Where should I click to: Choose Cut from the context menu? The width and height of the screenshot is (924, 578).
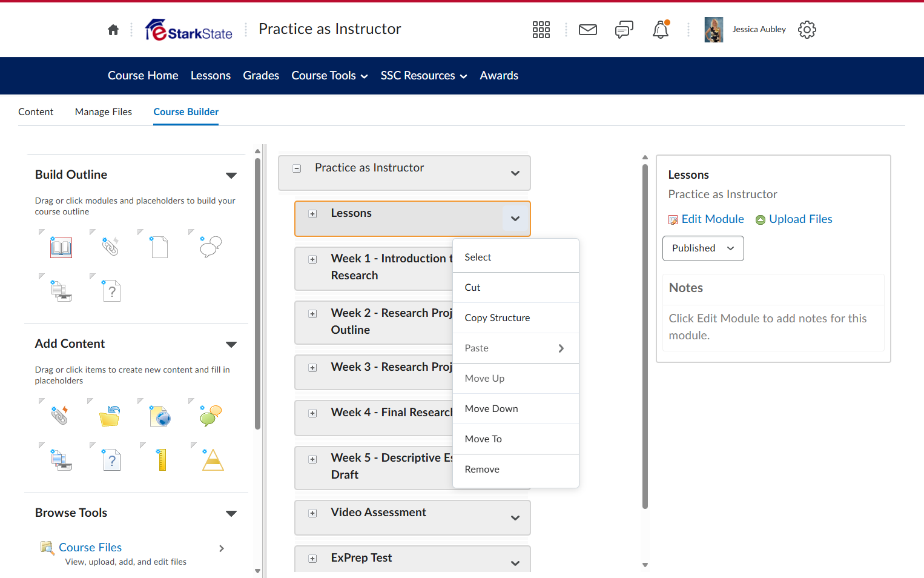click(x=516, y=288)
